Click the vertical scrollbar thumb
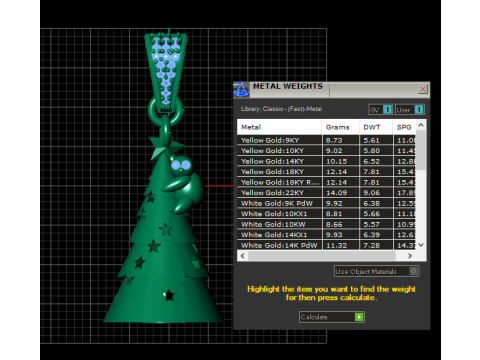This screenshot has height=360, width=480. (x=421, y=150)
